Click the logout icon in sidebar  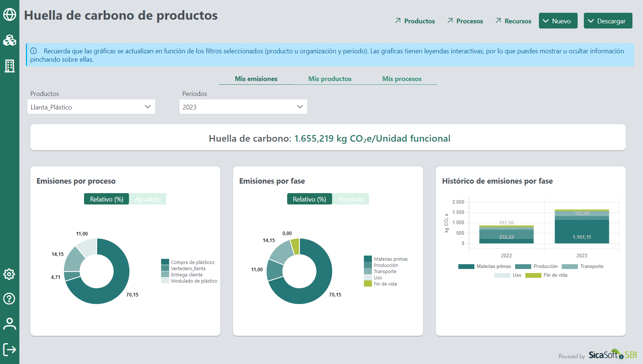click(x=9, y=349)
